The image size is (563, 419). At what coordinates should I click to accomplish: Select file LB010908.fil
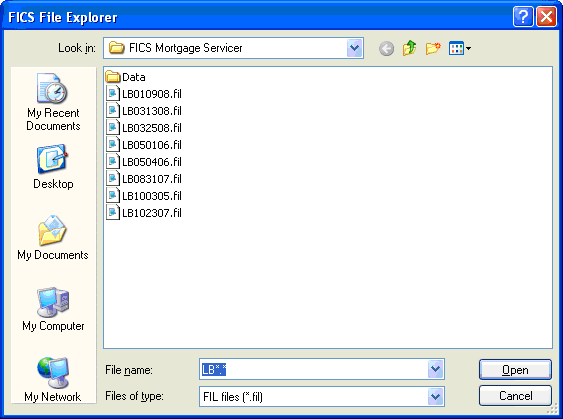[x=144, y=94]
